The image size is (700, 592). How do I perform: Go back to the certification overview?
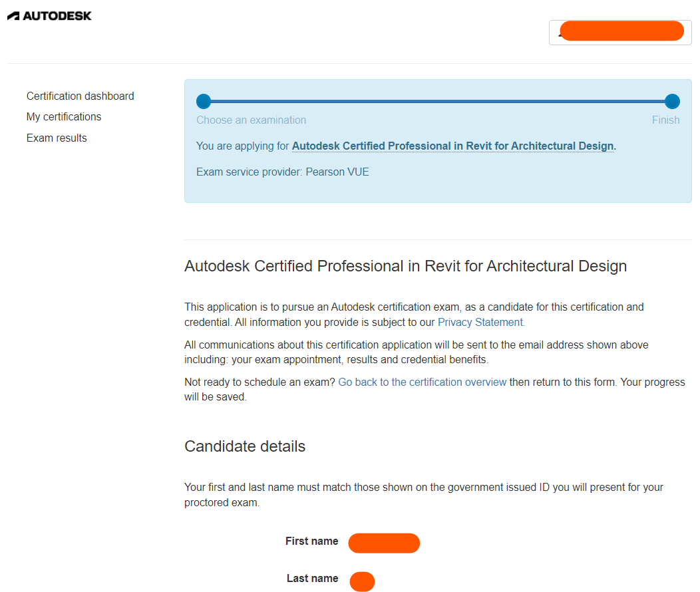[423, 382]
